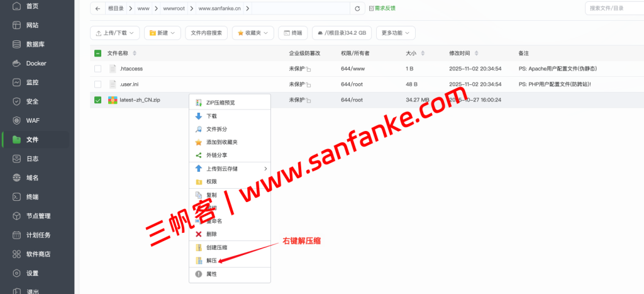Toggle the select-all files checkbox

click(x=97, y=53)
